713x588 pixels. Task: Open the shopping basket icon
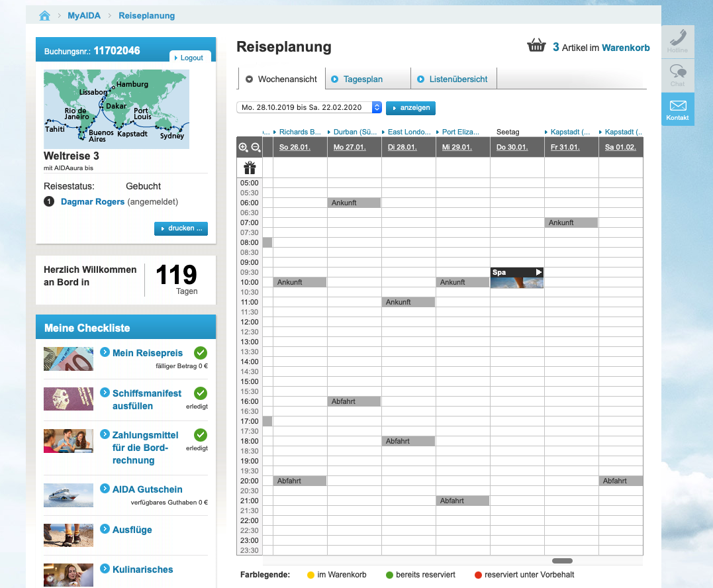536,46
